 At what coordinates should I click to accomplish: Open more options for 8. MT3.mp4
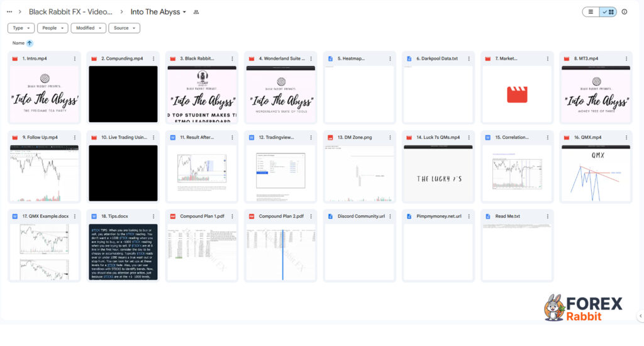626,59
